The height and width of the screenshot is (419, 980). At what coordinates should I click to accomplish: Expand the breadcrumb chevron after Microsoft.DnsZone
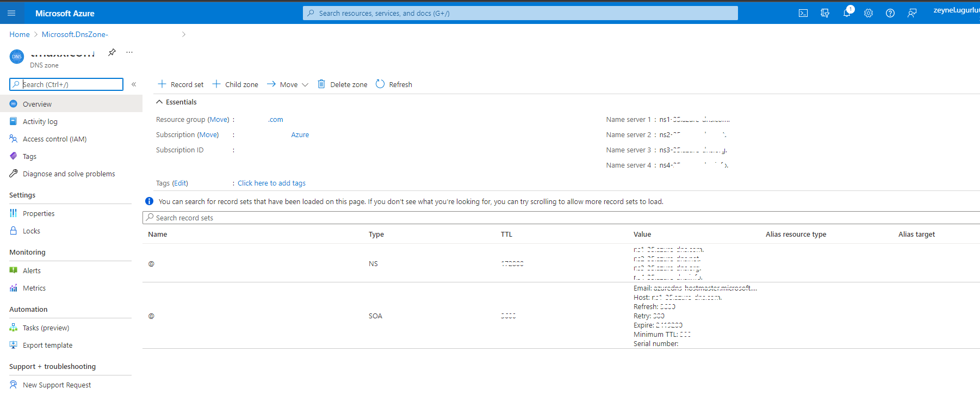click(x=184, y=34)
